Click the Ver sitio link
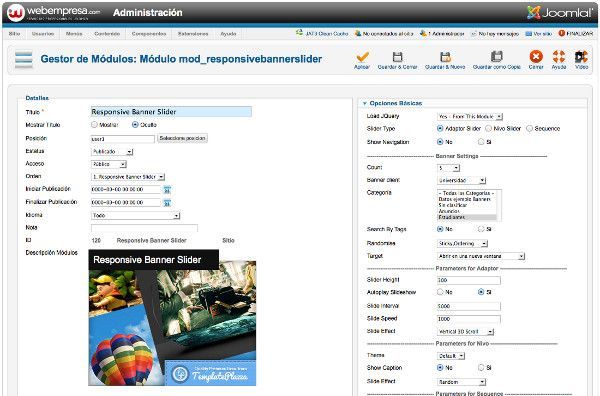 [539, 34]
